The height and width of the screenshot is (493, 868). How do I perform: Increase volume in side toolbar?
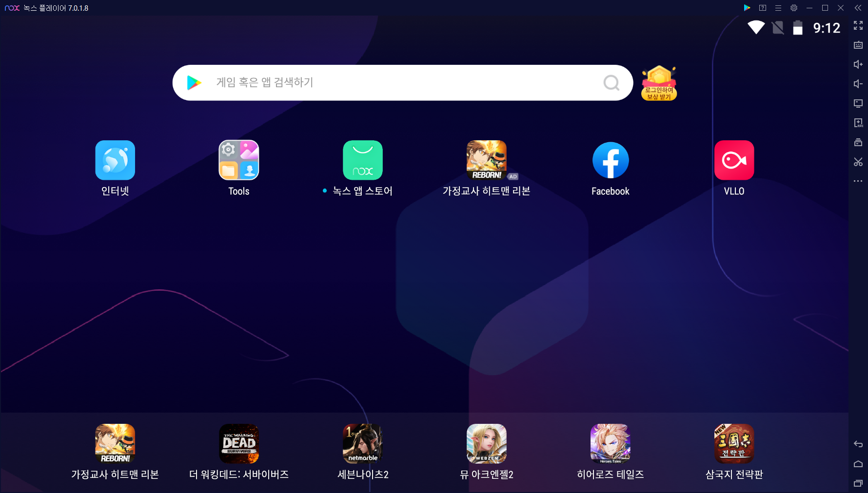pos(858,64)
